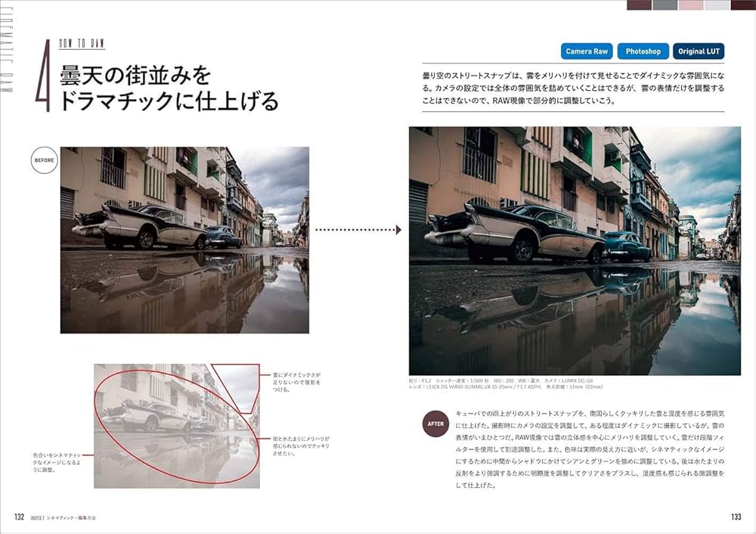The image size is (756, 534).
Task: Click the Photoshop button
Action: tap(642, 51)
